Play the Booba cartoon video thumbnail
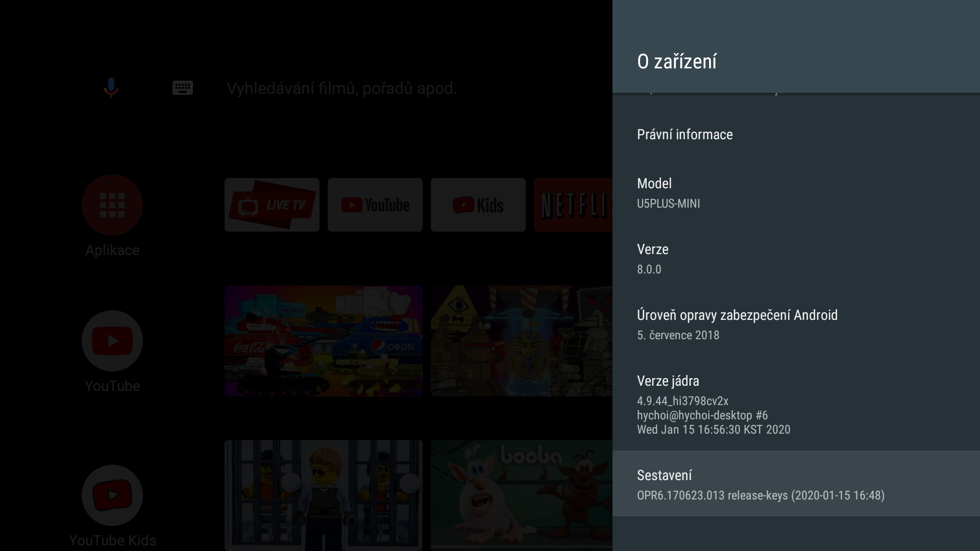Viewport: 980px width, 551px height. [521, 495]
